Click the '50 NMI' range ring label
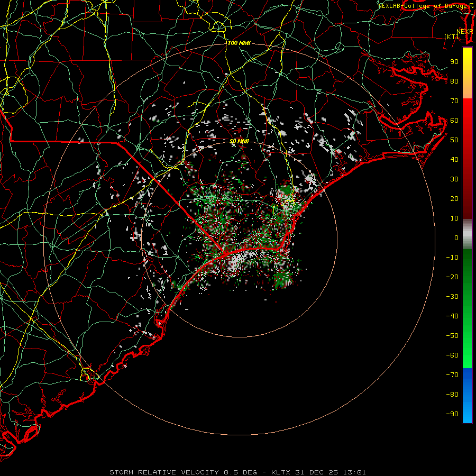 (x=239, y=141)
